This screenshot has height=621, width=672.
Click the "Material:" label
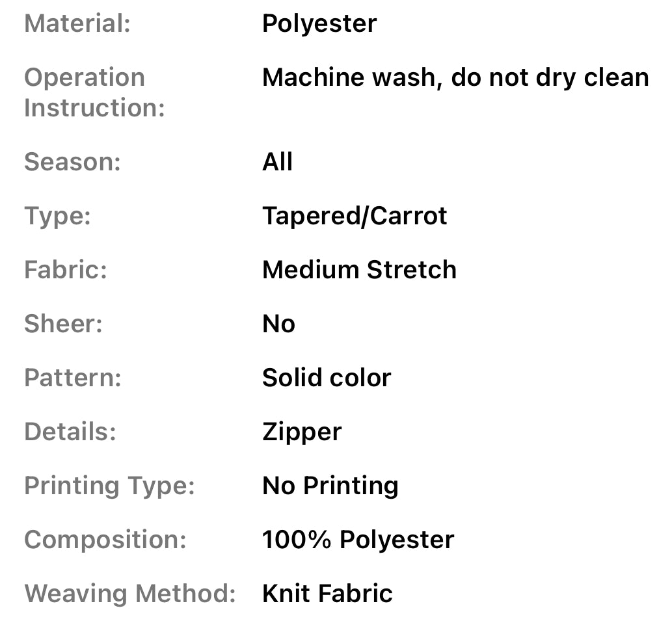coord(77,24)
